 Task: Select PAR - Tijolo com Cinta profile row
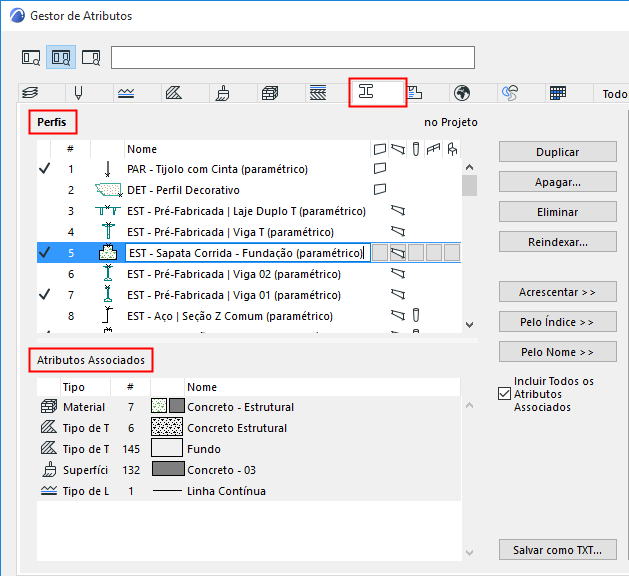click(249, 169)
